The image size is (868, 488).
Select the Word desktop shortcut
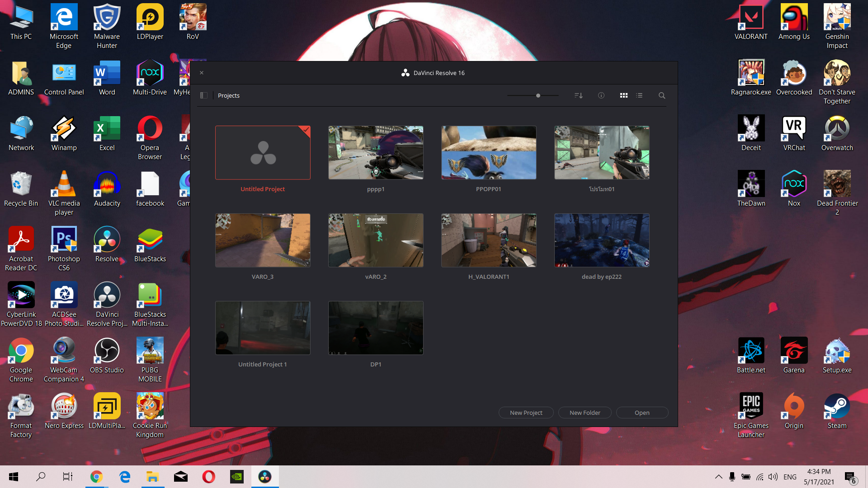107,78
